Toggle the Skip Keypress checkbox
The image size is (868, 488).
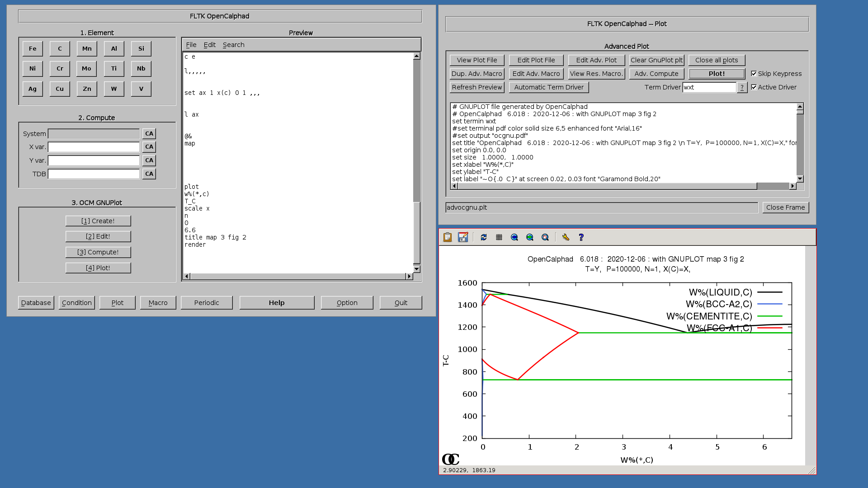[x=754, y=74]
